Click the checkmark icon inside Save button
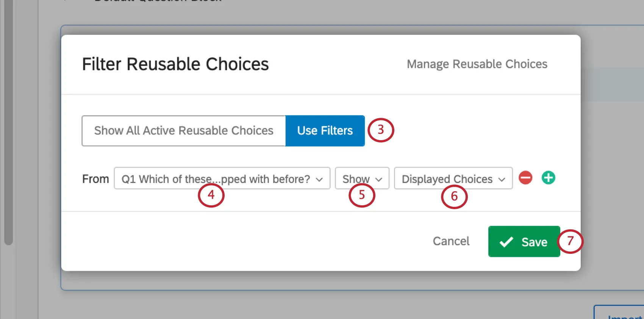The height and width of the screenshot is (319, 644). pyautogui.click(x=506, y=242)
